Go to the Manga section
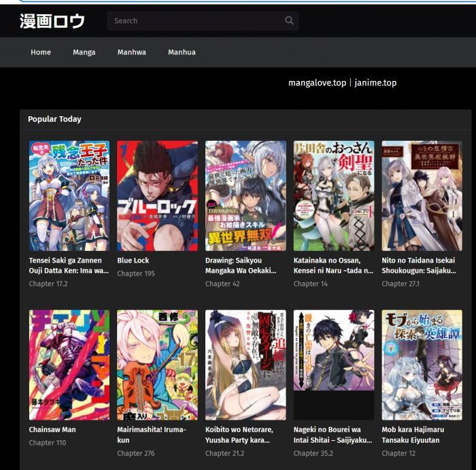This screenshot has height=470, width=476. [x=84, y=52]
